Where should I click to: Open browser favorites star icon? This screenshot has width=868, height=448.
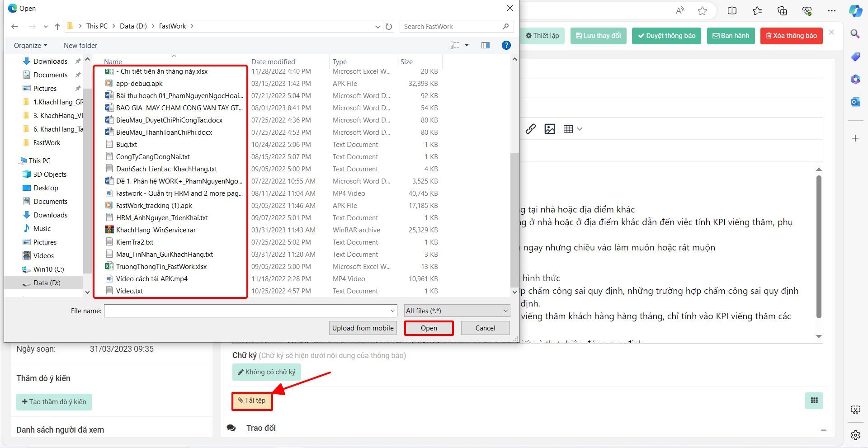click(x=702, y=11)
